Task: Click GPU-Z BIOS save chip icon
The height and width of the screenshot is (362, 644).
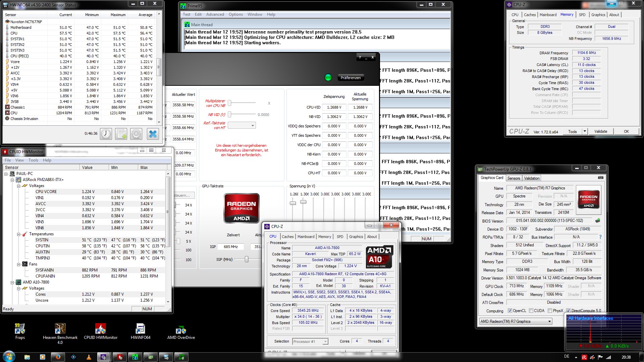Action: pos(597,221)
